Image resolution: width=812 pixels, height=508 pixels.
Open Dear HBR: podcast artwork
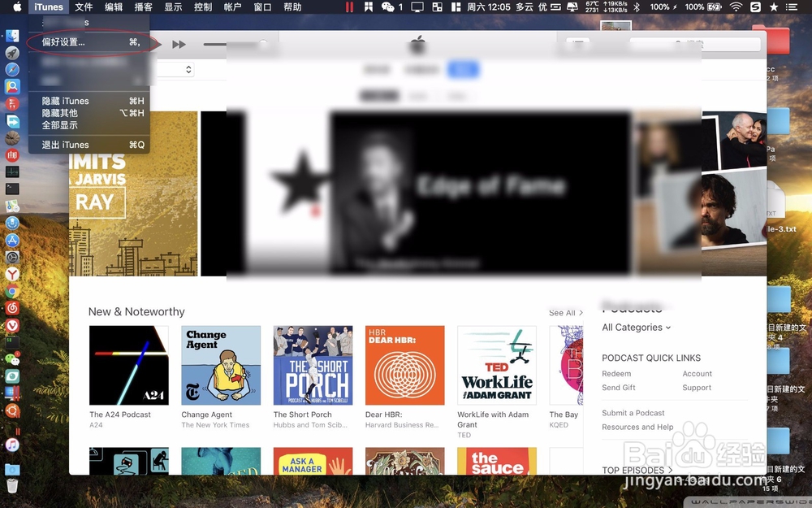click(x=405, y=366)
